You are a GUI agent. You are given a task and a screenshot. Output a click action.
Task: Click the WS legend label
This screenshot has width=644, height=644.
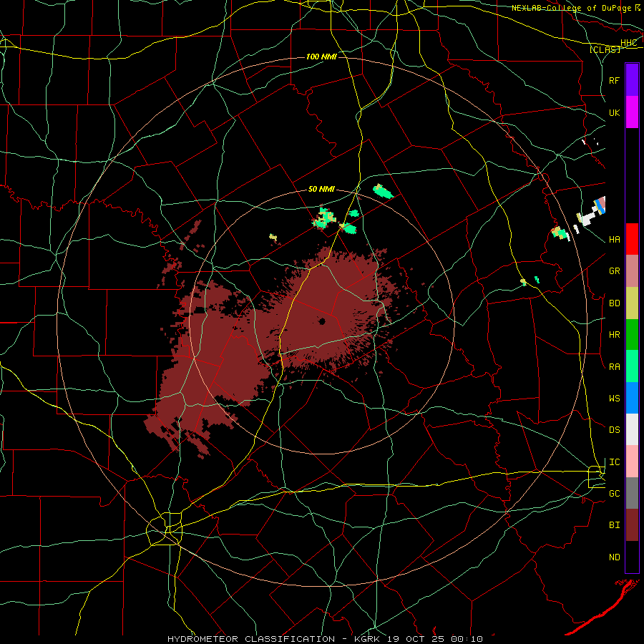pos(614,398)
